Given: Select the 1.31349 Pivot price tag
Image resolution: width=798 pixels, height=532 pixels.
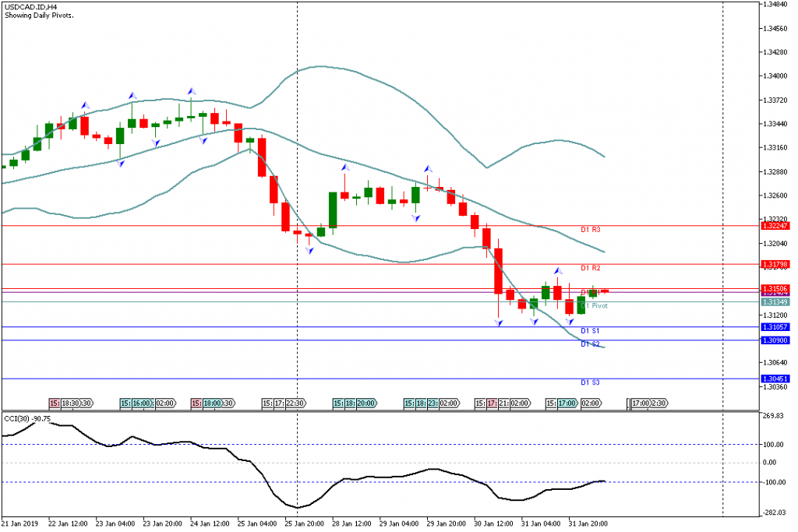Looking at the screenshot, I should [x=776, y=301].
